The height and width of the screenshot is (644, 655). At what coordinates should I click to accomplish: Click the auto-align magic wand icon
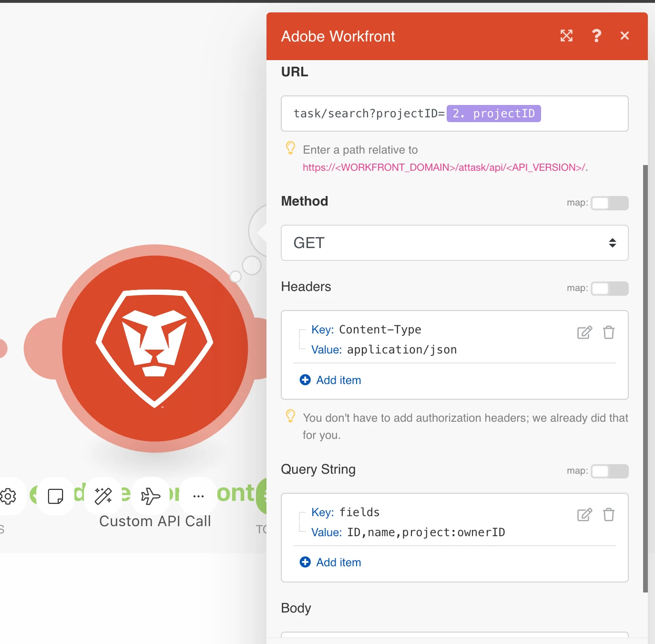[103, 496]
